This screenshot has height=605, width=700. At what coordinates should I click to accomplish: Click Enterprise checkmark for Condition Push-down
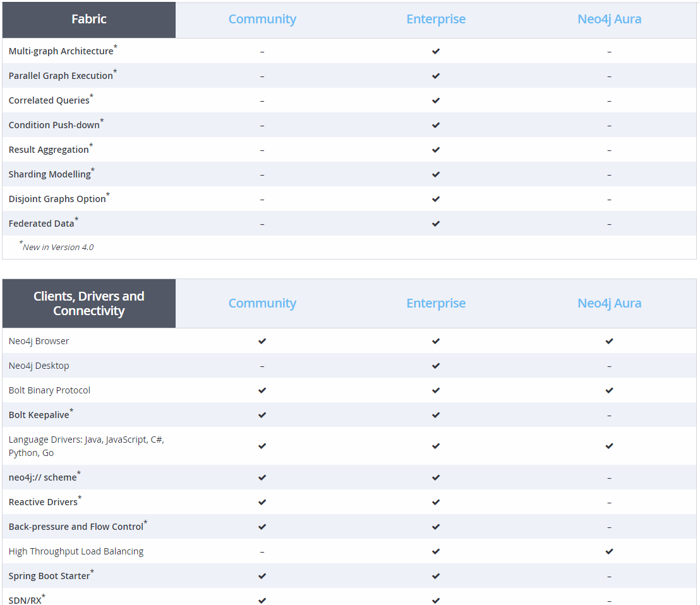[436, 125]
